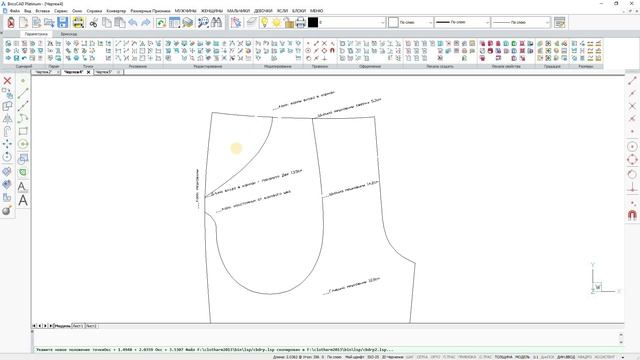Open the ЖЕНЩИНЫ menu
This screenshot has width=640, height=360.
click(211, 11)
